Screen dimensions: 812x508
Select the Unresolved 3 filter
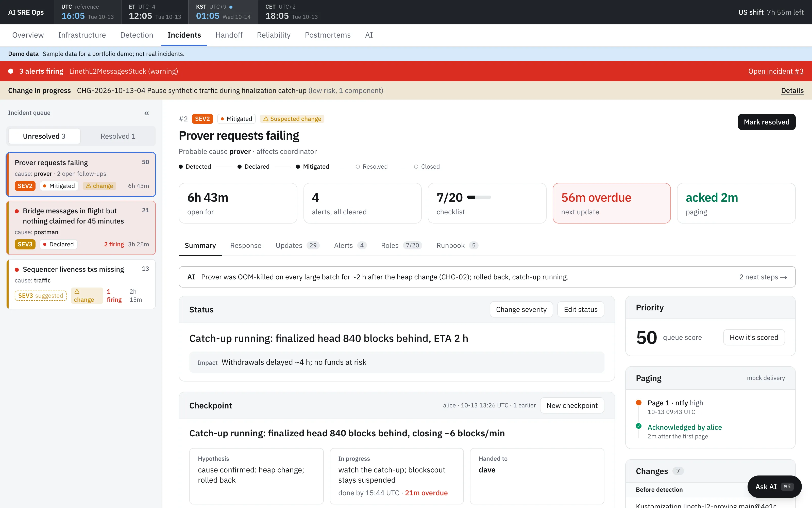(44, 136)
